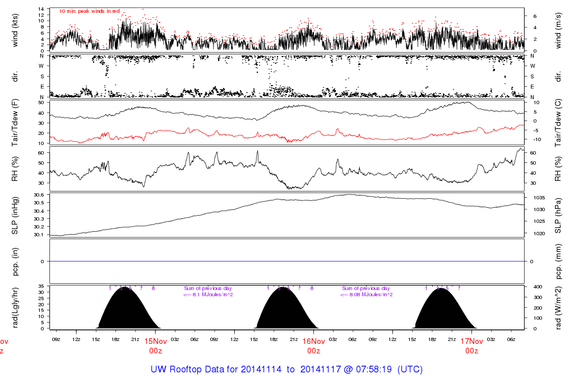Select the UW Rooftop Data title text
The image size is (574, 392).
click(x=286, y=370)
